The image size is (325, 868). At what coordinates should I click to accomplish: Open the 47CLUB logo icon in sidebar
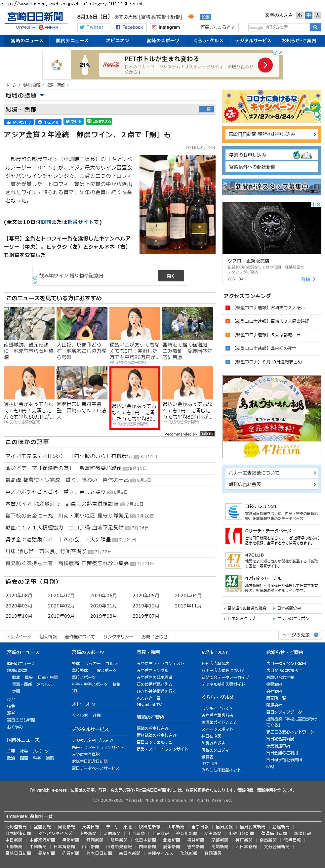click(x=233, y=560)
